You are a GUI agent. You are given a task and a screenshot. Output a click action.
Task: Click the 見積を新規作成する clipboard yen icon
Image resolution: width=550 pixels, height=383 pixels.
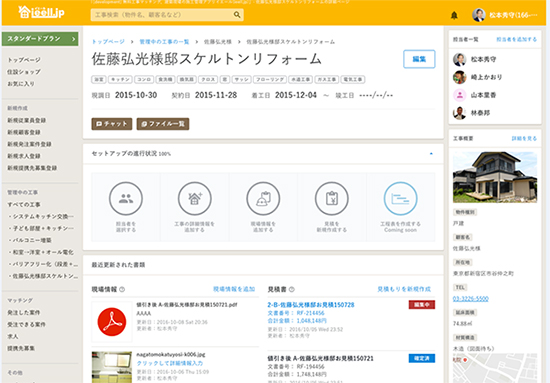pyautogui.click(x=332, y=199)
